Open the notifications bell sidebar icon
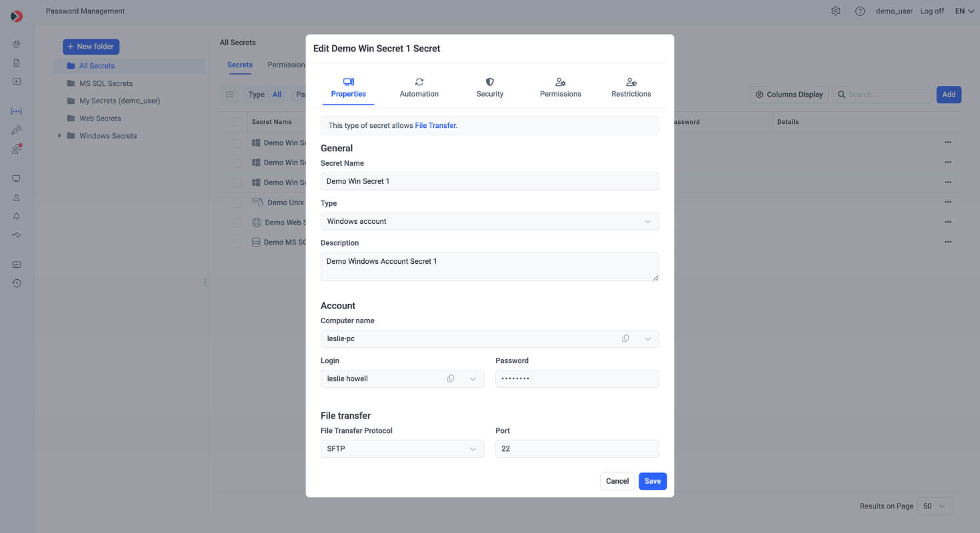The image size is (980, 533). (17, 216)
